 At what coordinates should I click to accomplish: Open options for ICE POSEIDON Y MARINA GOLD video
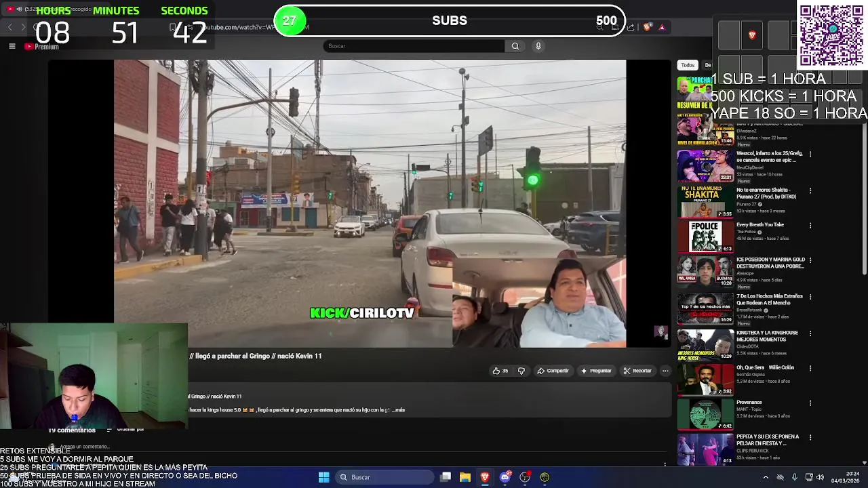[x=810, y=260]
